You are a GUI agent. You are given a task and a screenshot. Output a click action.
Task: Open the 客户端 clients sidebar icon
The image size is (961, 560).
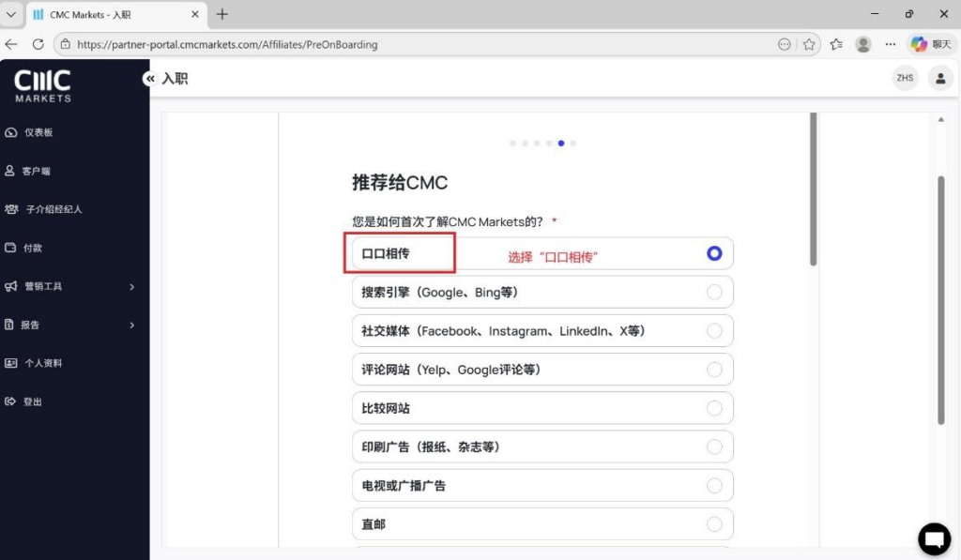pyautogui.click(x=11, y=172)
